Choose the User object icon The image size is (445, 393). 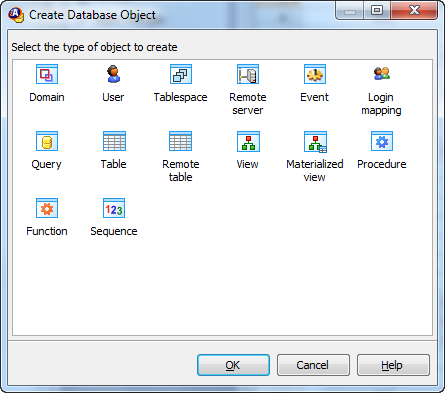click(x=114, y=74)
